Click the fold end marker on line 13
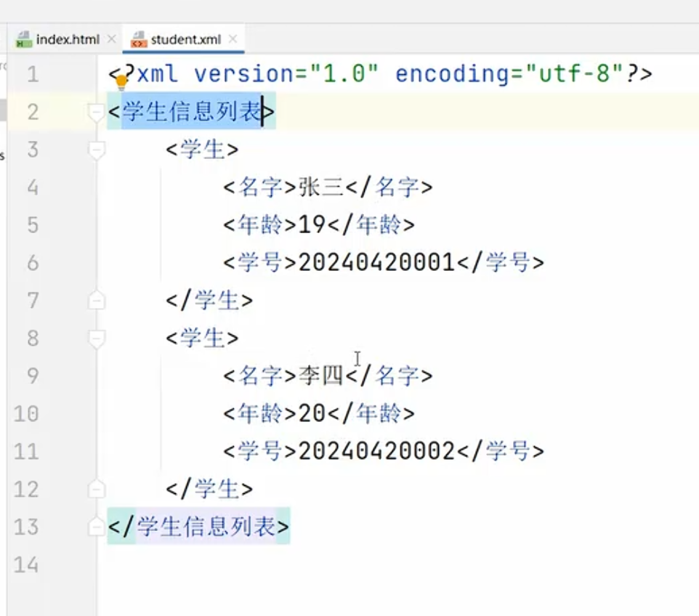The width and height of the screenshot is (699, 616). pos(96,526)
